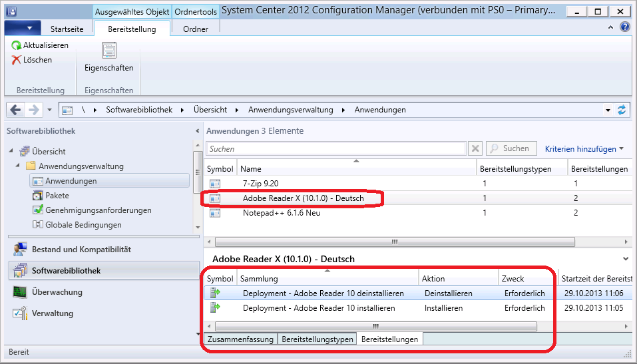Screen dimensions: 637x364
Task: Click the Anwendungsverwaltung folder icon
Action: tap(31, 166)
